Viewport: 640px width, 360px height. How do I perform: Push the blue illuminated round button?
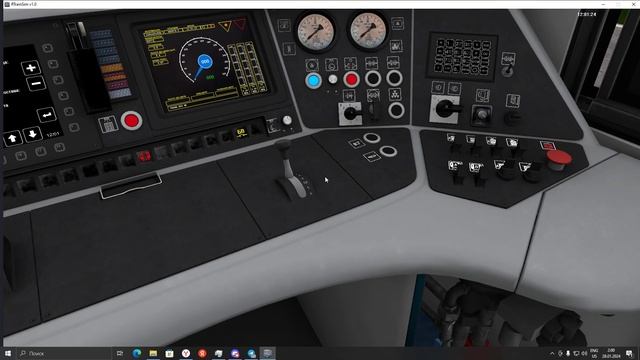pos(313,81)
